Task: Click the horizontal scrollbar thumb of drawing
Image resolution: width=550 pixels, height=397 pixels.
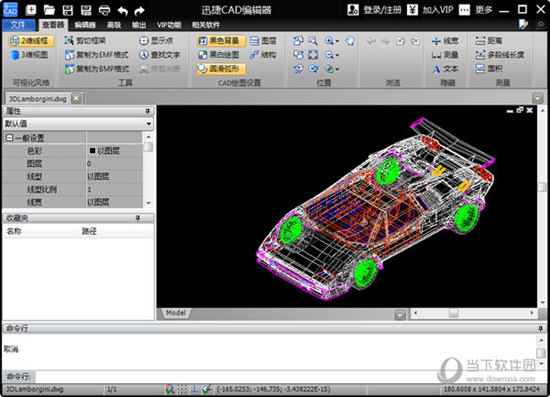Action: tap(454, 313)
